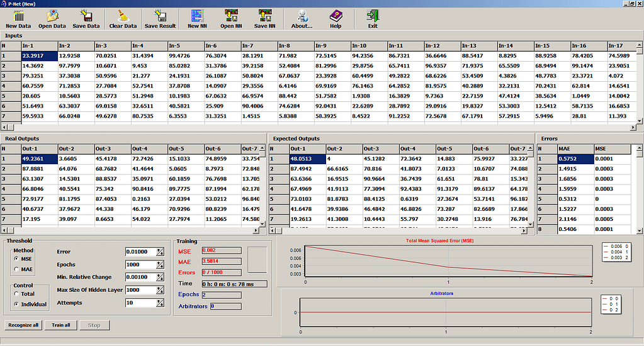The height and width of the screenshot is (346, 644).
Task: Click the Error threshold spinner button
Action: [x=160, y=252]
